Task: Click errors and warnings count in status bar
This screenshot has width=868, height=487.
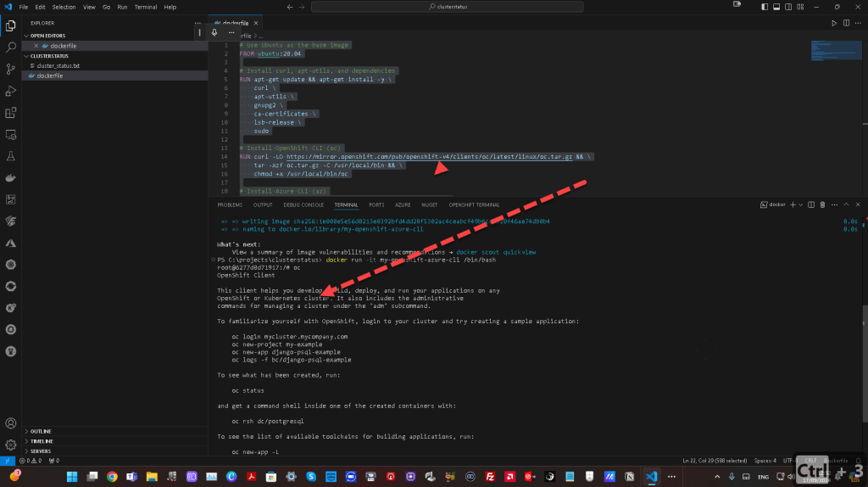Action: pyautogui.click(x=31, y=461)
